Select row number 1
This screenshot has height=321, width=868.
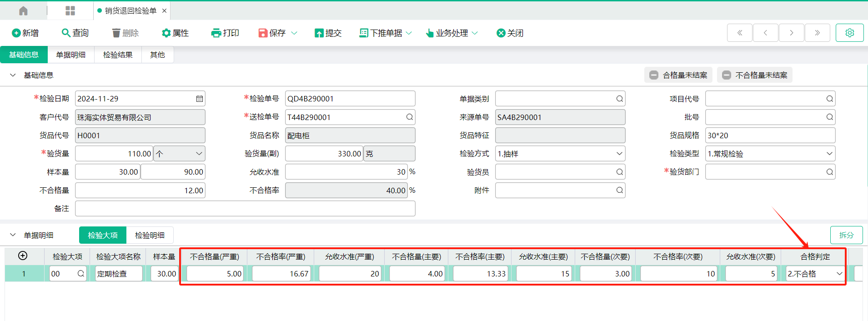(x=24, y=274)
